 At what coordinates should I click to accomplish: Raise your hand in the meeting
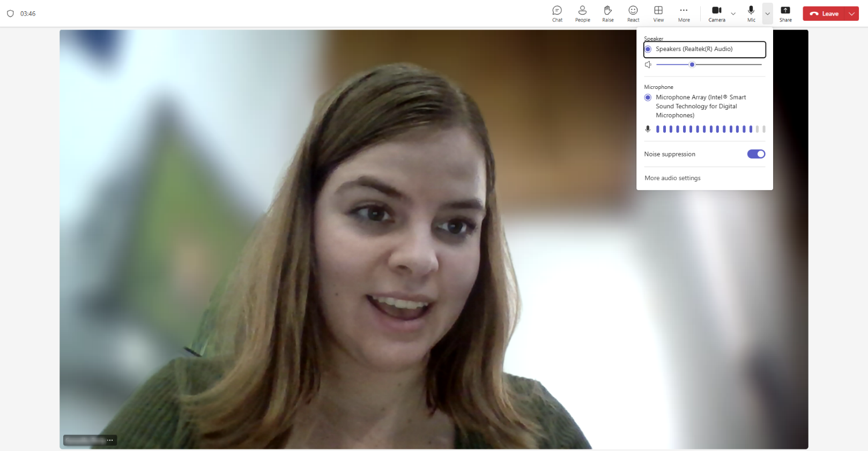coord(607,14)
